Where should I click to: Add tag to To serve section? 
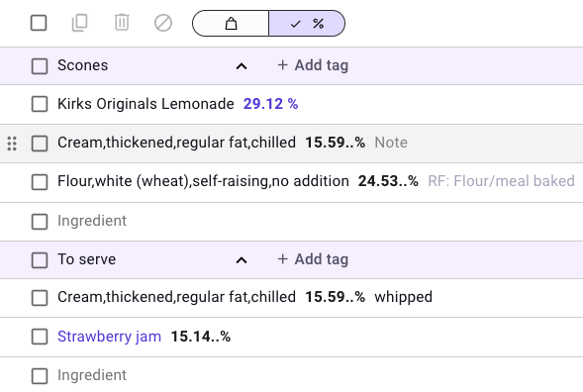point(313,259)
